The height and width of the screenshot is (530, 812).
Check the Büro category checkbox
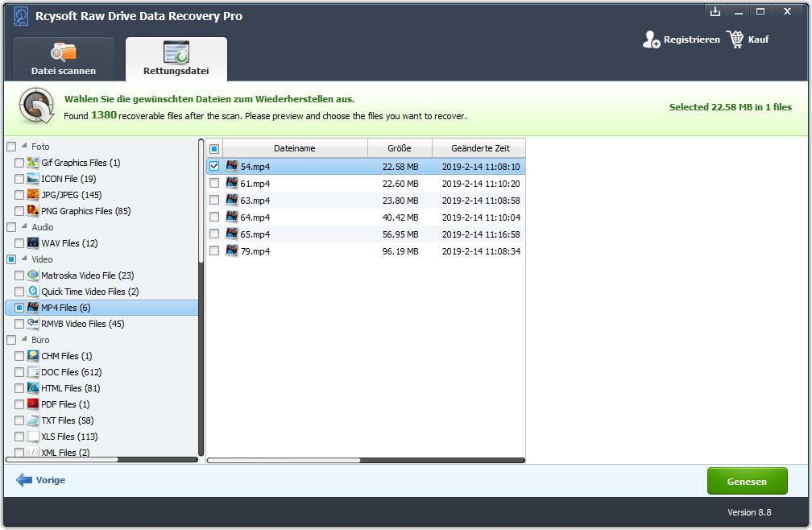(11, 340)
